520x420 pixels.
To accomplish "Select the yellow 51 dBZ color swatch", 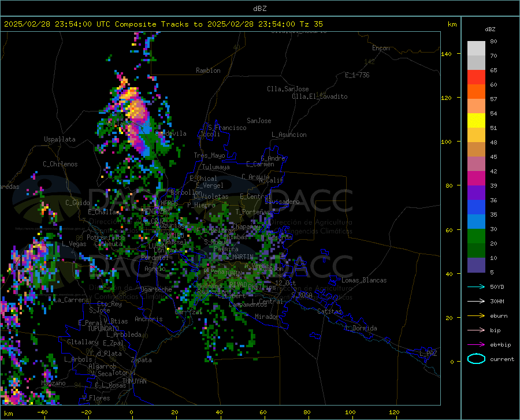I will [476, 121].
